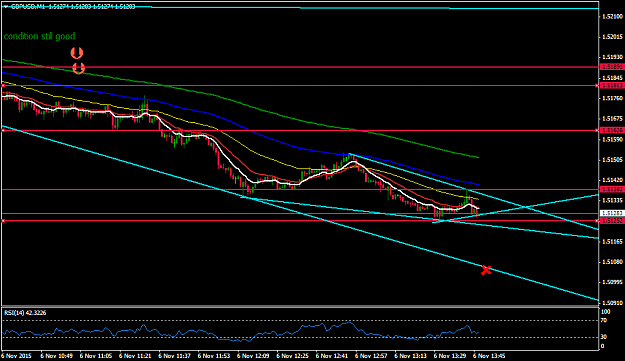The width and height of the screenshot is (625, 361).
Task: Click the red price label 1.51891
Action: [x=613, y=67]
